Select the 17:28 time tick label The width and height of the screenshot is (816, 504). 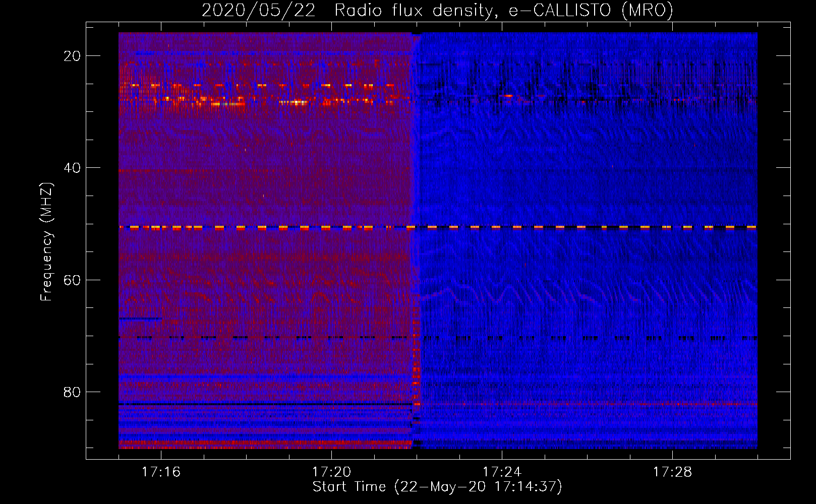(x=672, y=472)
